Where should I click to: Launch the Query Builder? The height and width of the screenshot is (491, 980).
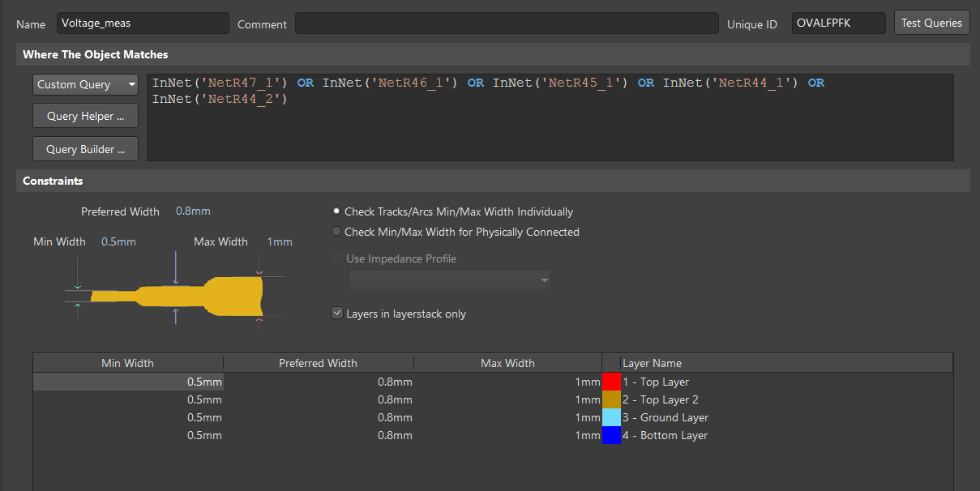pyautogui.click(x=86, y=149)
